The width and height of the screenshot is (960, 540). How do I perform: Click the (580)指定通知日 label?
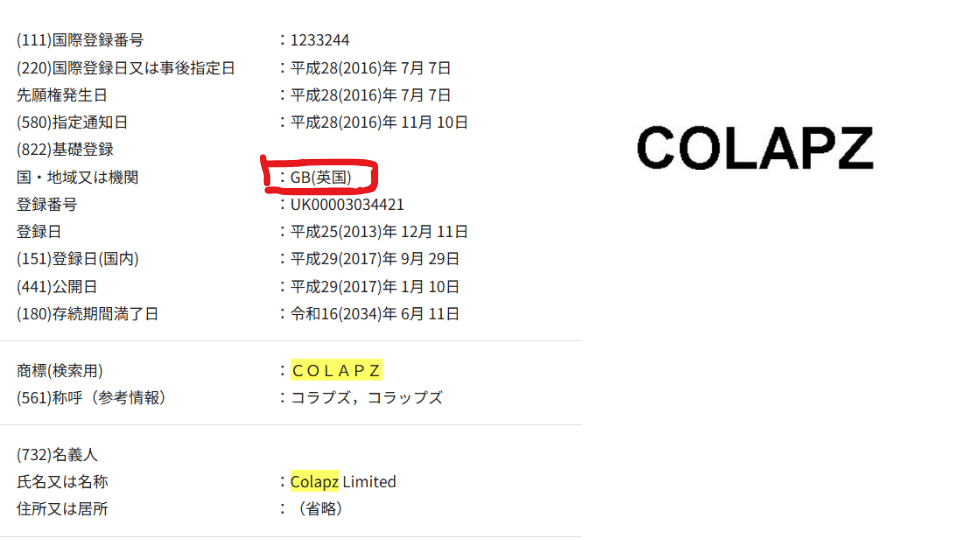tap(72, 123)
